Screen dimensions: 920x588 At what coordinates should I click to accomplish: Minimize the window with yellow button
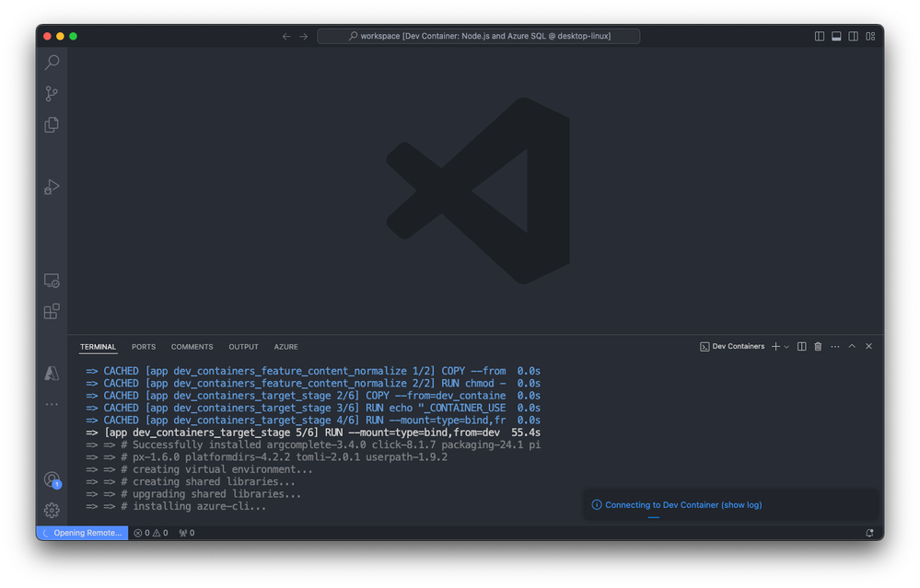[61, 36]
